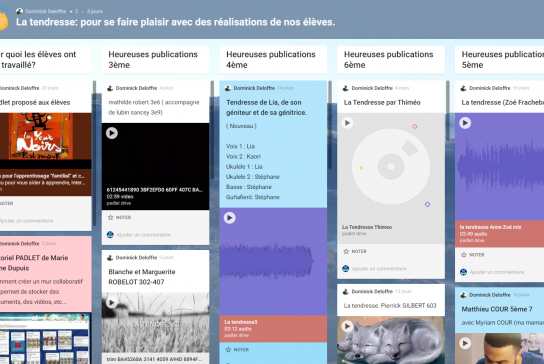Play the Blanche et Marguerite ROBELOT video

[x=111, y=302]
